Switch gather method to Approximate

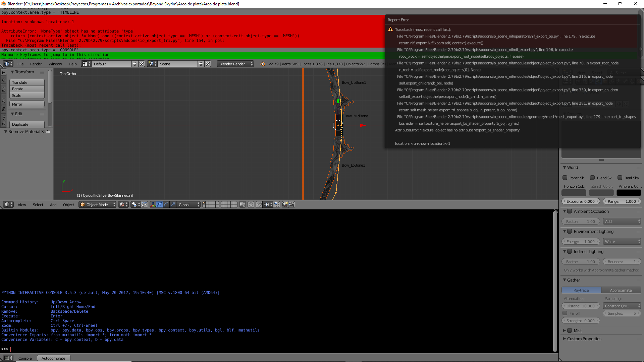pyautogui.click(x=621, y=290)
